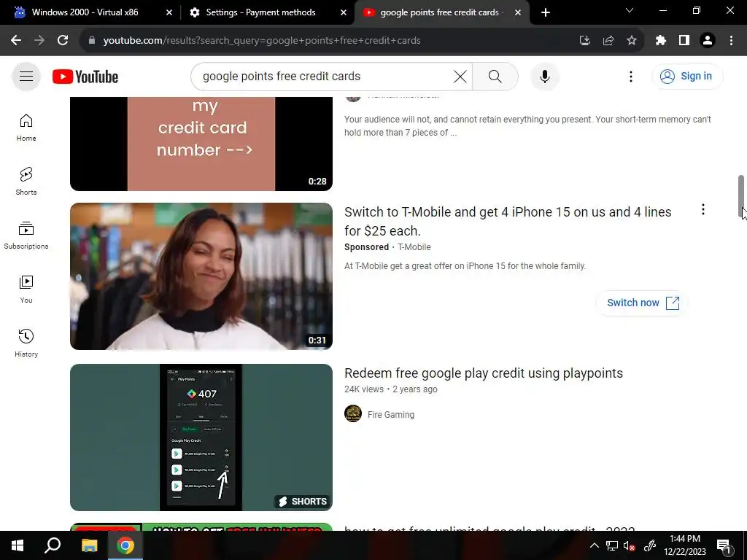Bookmark this page with the star

point(632,41)
